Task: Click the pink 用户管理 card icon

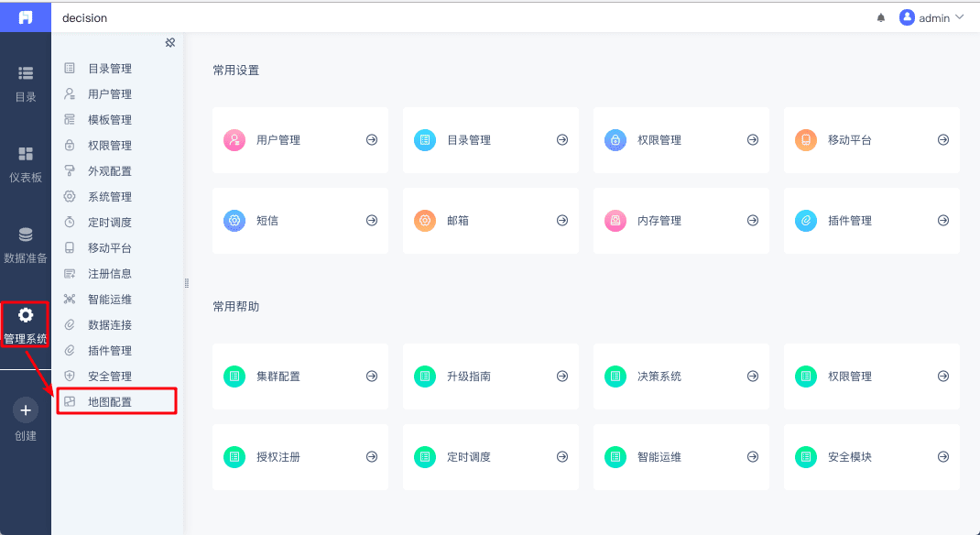Action: pos(234,140)
